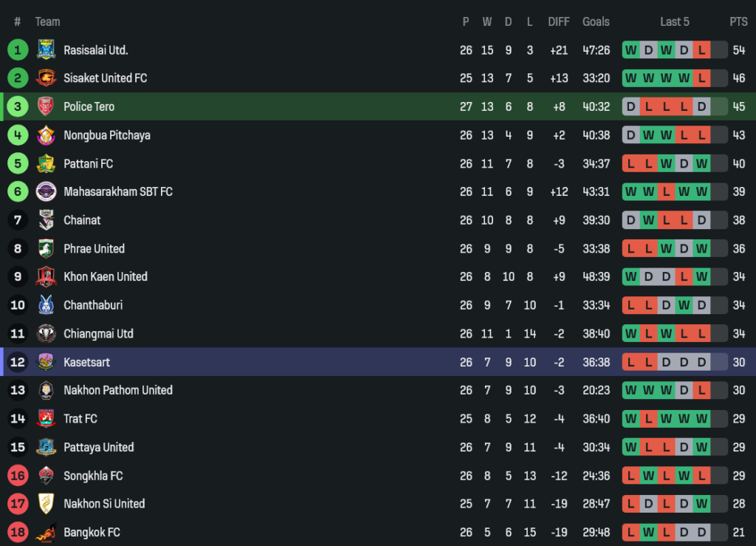Sort the table by PTS column header
Screen dimensions: 756x546
[x=738, y=22]
